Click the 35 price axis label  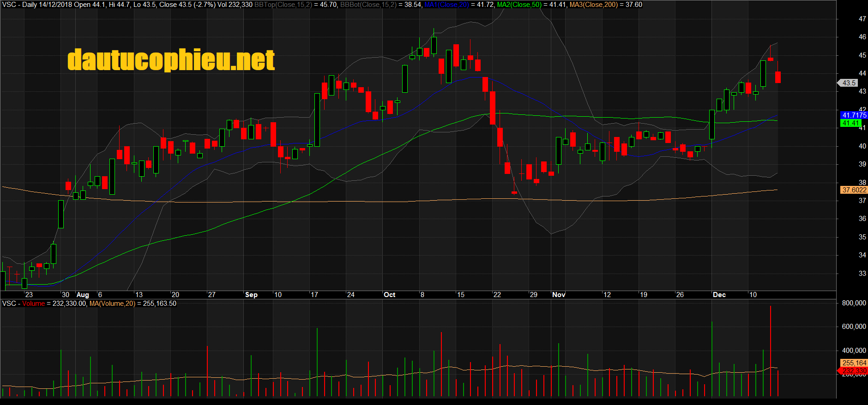click(862, 237)
